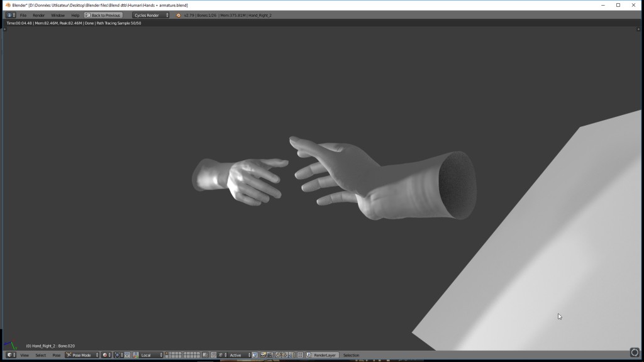Open the File menu
Screen dimensions: 644x362
pyautogui.click(x=23, y=15)
